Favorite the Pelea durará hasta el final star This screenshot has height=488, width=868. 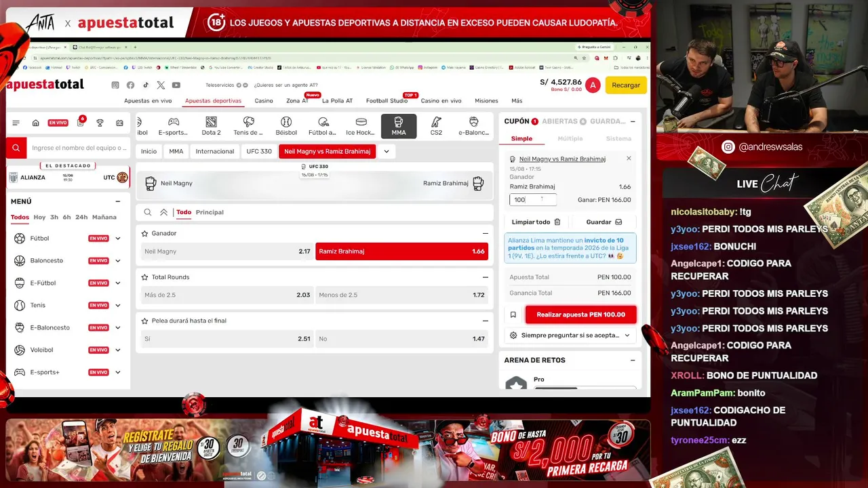click(144, 321)
